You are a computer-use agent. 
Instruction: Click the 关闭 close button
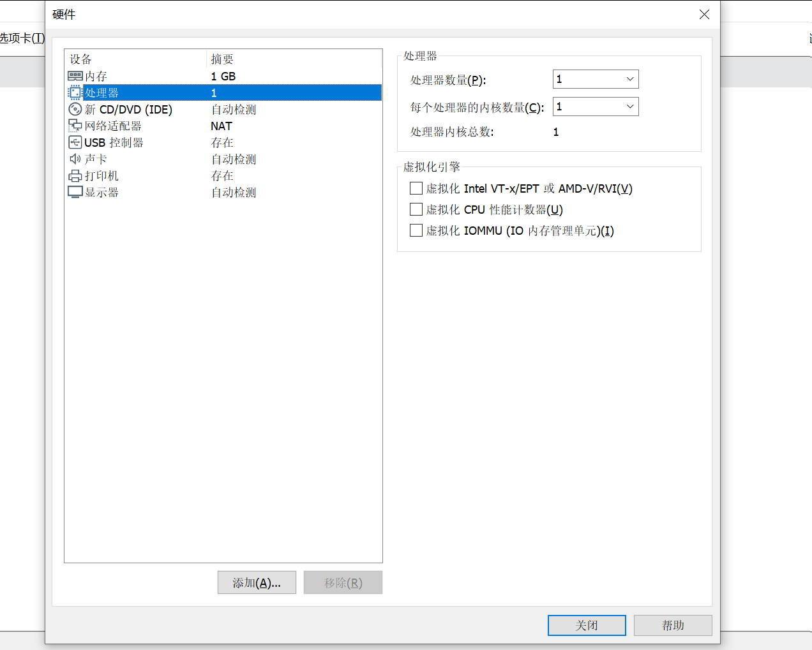(x=587, y=625)
